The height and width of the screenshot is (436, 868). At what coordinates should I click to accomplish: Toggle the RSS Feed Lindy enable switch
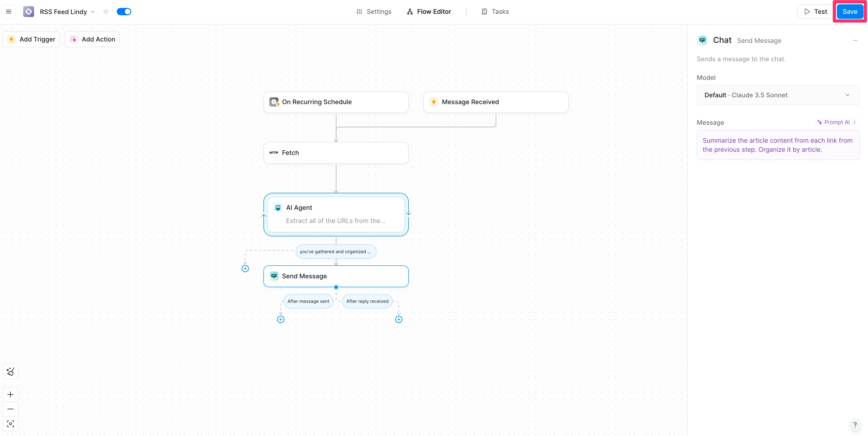click(124, 11)
